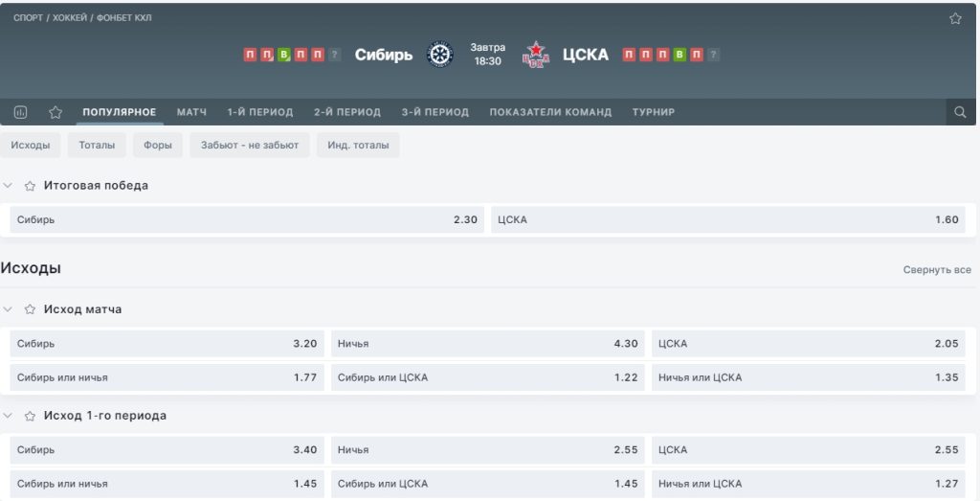Open search with the magnifier icon

pyautogui.click(x=960, y=112)
